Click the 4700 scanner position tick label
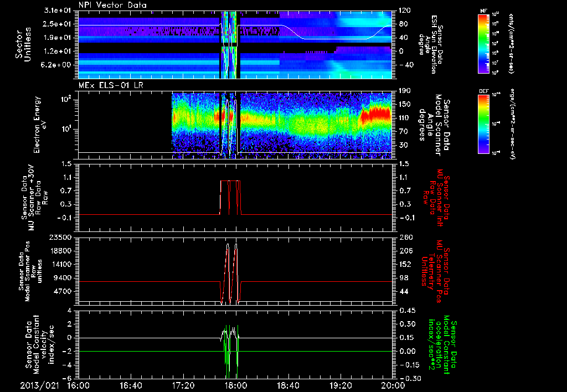The image size is (567, 392). tap(62, 291)
